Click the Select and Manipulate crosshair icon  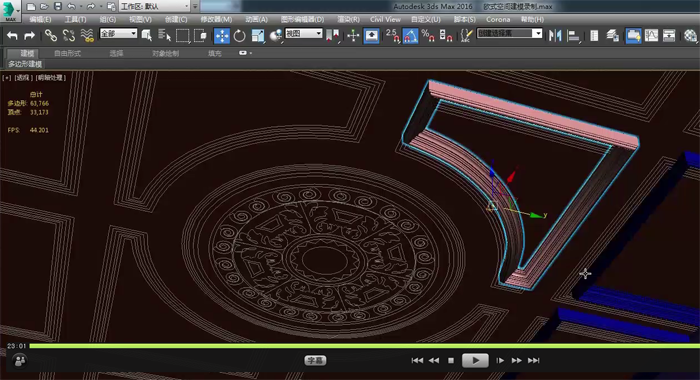[353, 35]
